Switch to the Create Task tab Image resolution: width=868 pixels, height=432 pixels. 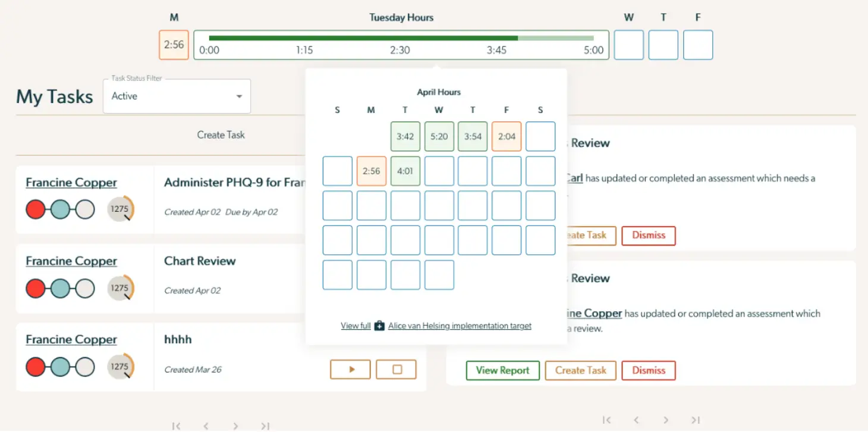click(x=221, y=135)
